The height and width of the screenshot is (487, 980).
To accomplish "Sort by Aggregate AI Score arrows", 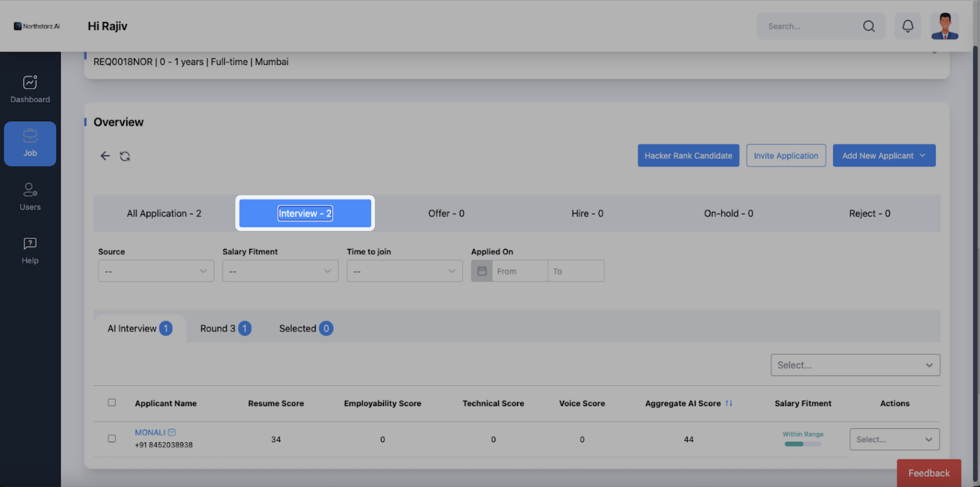I will (729, 403).
